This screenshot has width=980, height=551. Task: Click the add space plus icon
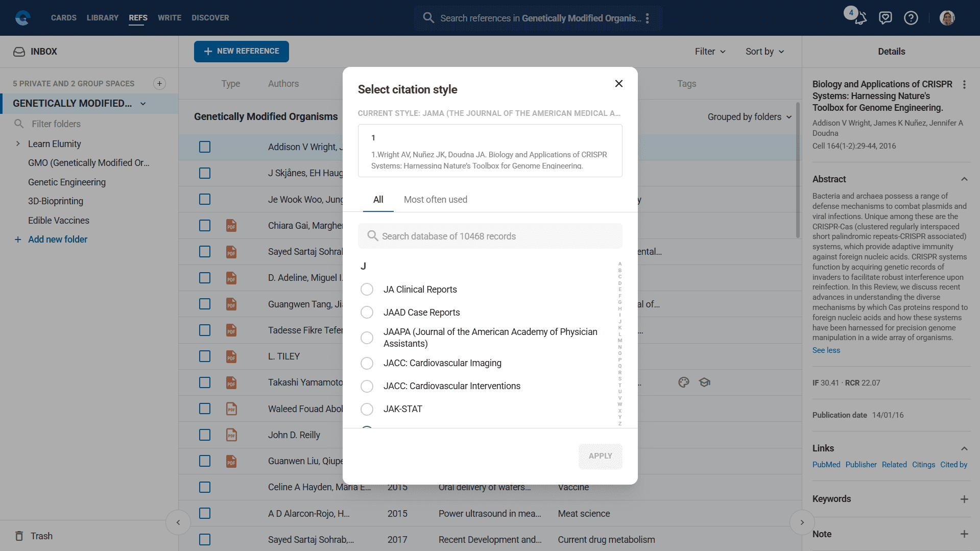coord(159,84)
